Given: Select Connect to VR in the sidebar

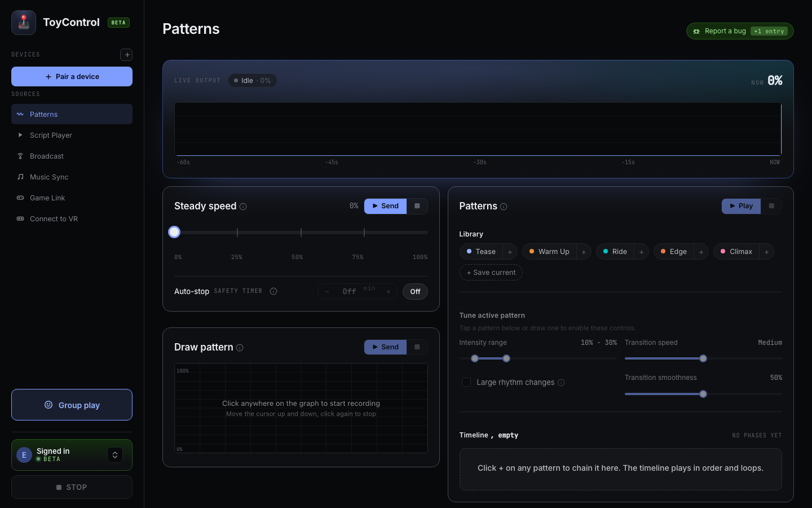Looking at the screenshot, I should click(72, 218).
